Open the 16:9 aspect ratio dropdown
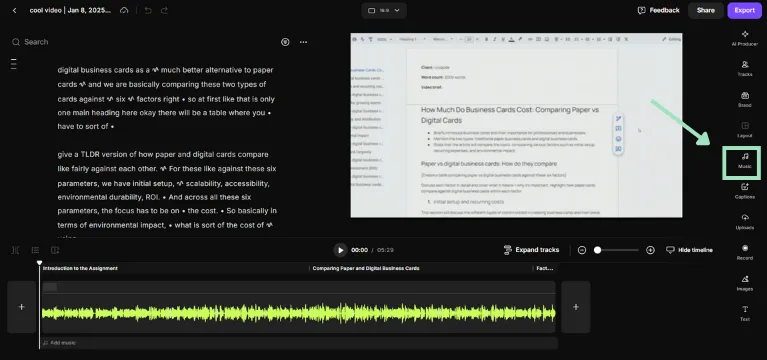Screen dimensions: 767x360 [384, 10]
